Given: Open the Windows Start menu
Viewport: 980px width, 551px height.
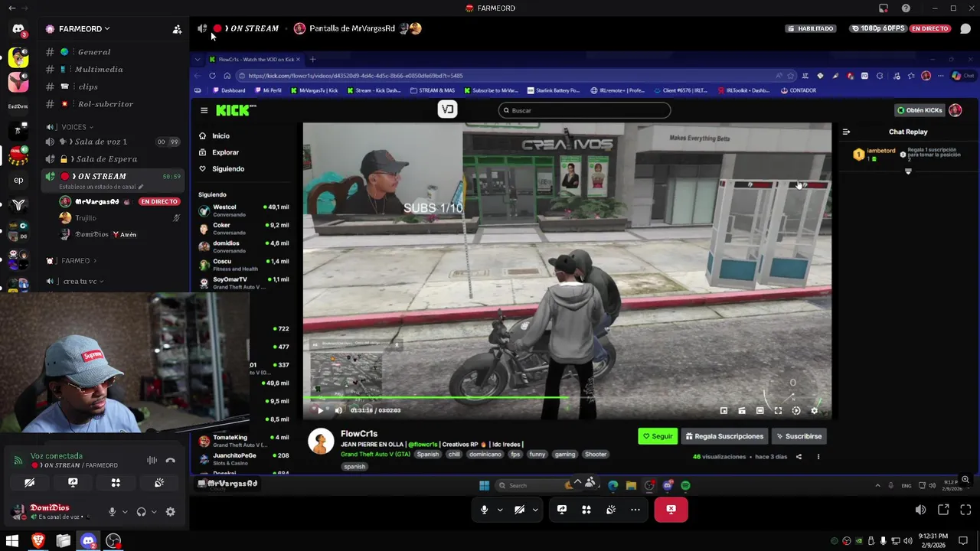Looking at the screenshot, I should coord(12,541).
